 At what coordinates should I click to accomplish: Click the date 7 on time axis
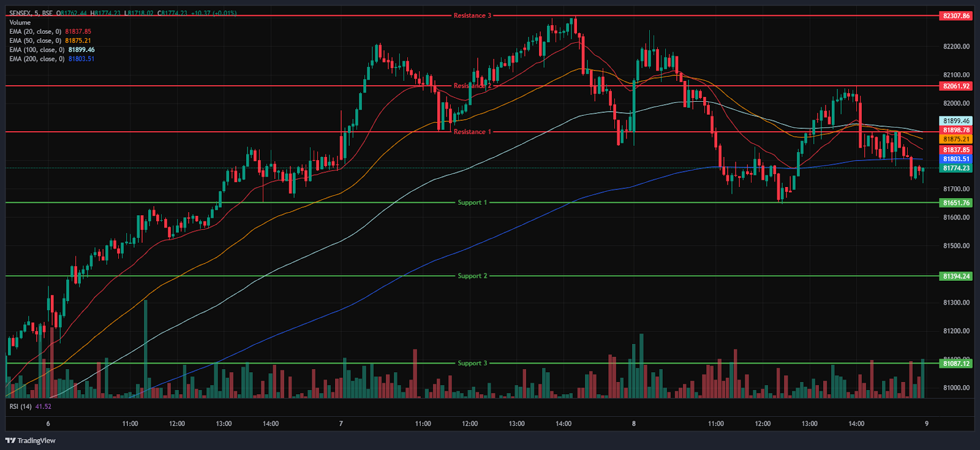[x=341, y=424]
